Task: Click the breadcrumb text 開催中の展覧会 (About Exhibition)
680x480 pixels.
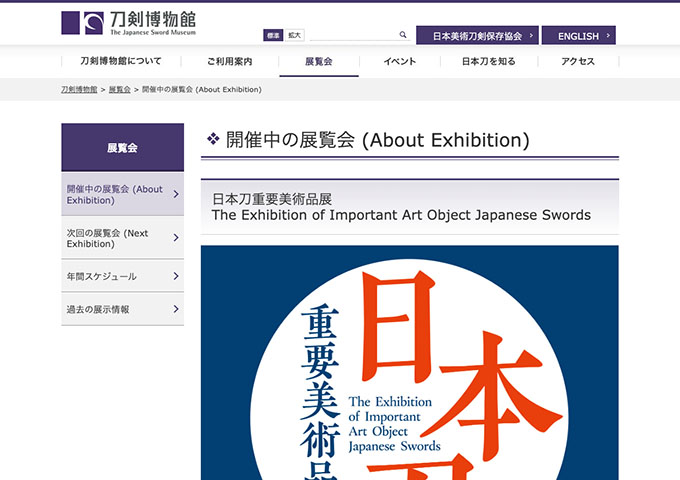Action: pos(202,89)
